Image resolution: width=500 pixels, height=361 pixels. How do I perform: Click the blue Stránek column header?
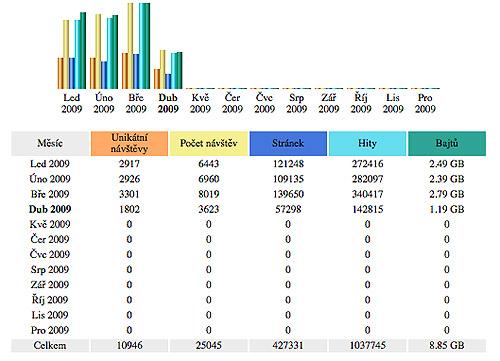pyautogui.click(x=288, y=143)
